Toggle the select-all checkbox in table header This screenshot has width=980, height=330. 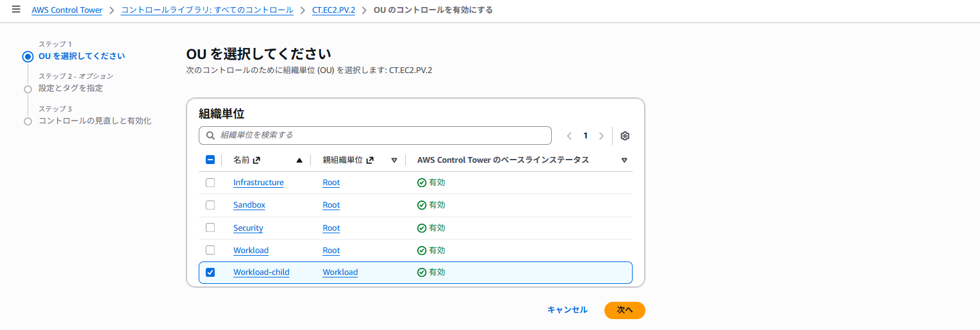pos(210,160)
